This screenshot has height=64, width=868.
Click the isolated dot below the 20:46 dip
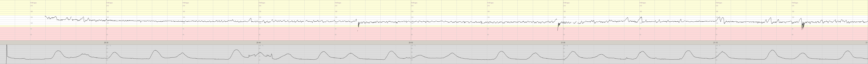[357, 31]
